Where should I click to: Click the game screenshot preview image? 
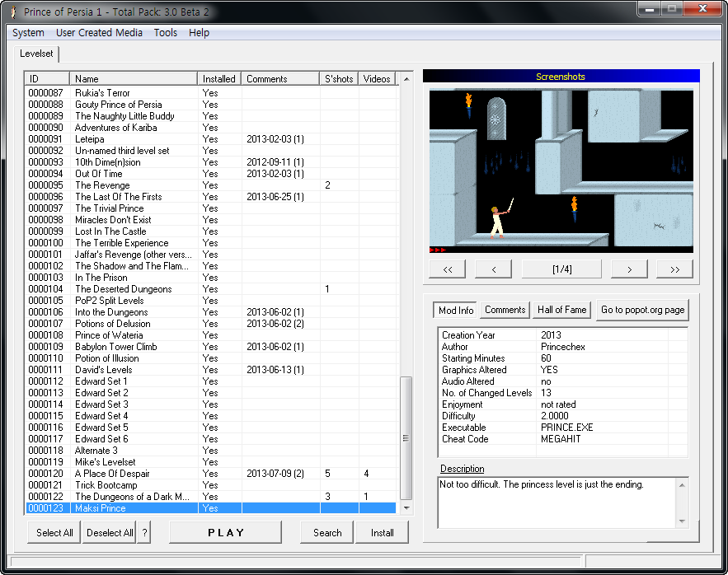tap(561, 171)
